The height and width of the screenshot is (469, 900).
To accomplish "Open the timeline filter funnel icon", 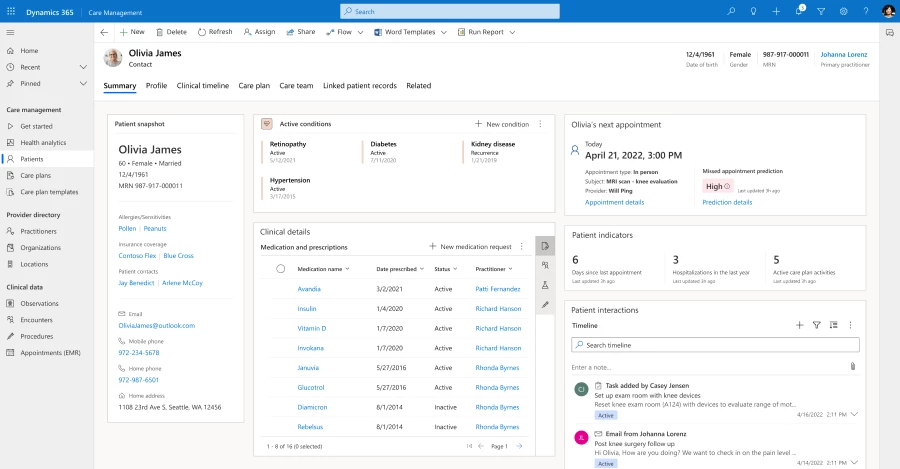I will pyautogui.click(x=816, y=325).
